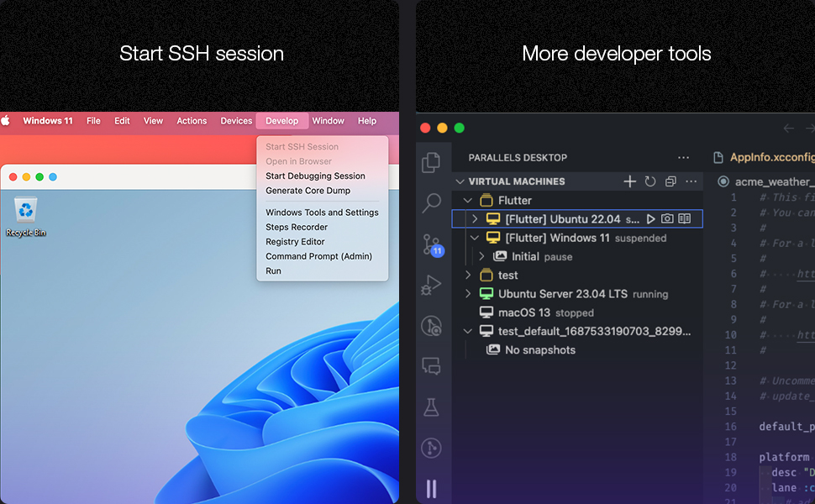
Task: Collapse the Flutter group folder
Action: (468, 201)
